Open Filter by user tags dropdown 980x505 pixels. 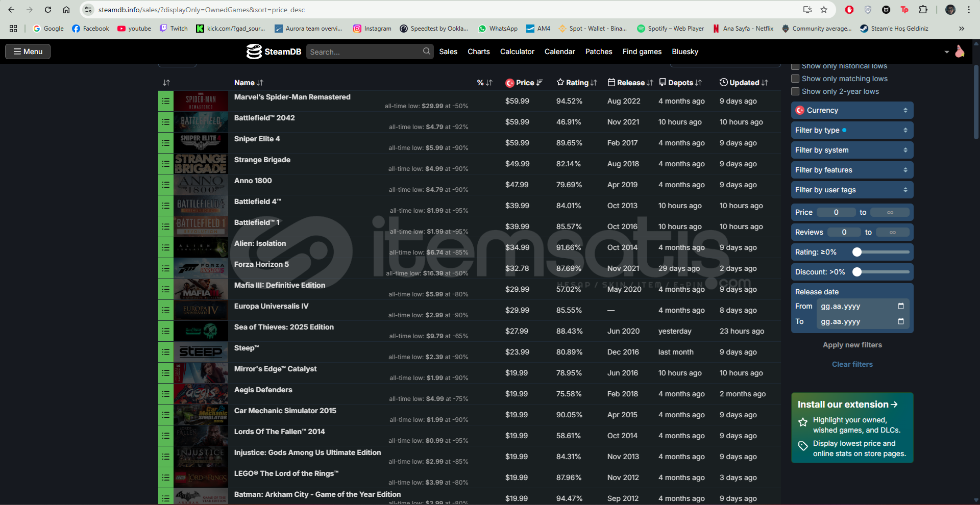click(x=852, y=190)
